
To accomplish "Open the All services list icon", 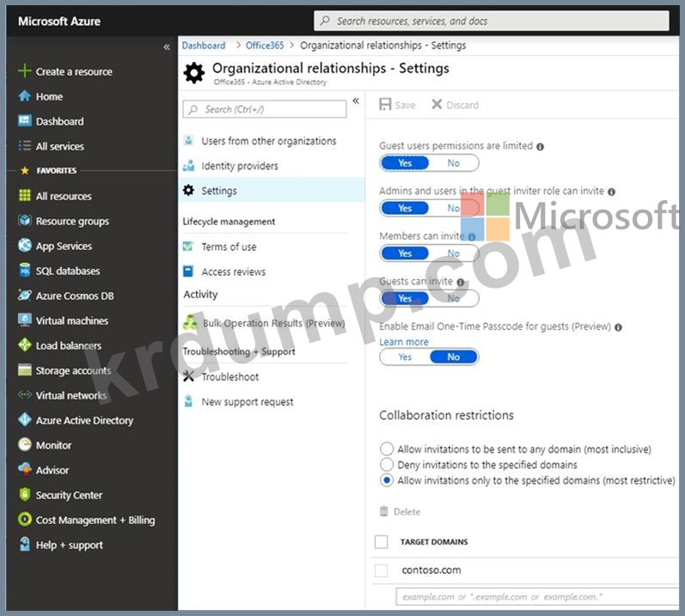I will pyautogui.click(x=24, y=145).
